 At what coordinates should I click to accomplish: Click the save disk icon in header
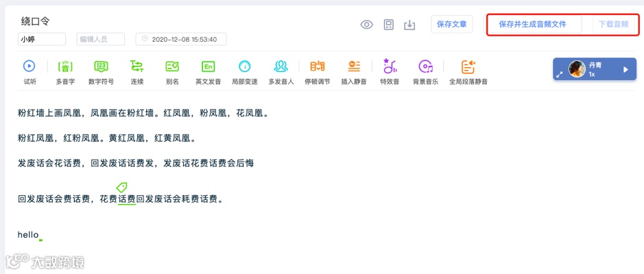[x=388, y=25]
